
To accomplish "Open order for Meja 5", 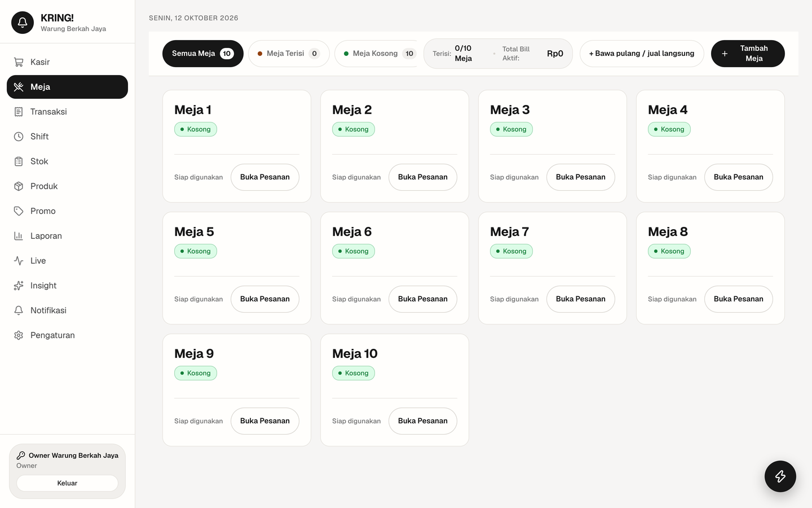I will (x=265, y=299).
